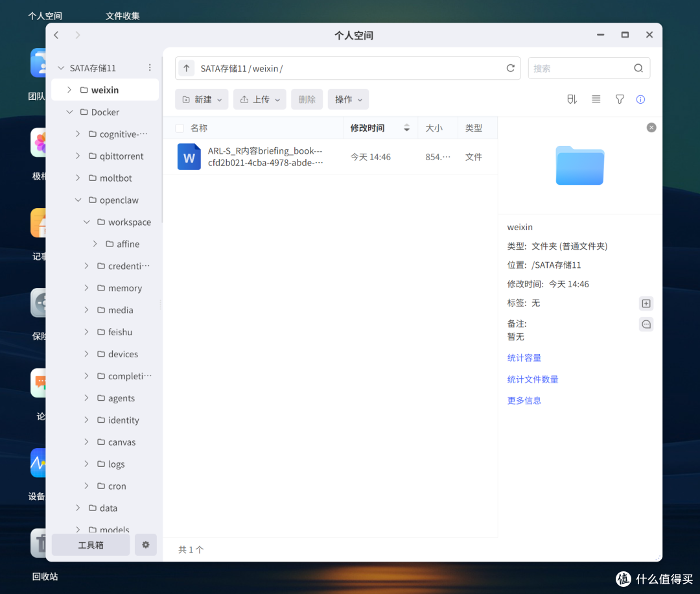Click the SATA存储11 / weixin path field
This screenshot has height=594, width=700.
point(348,68)
